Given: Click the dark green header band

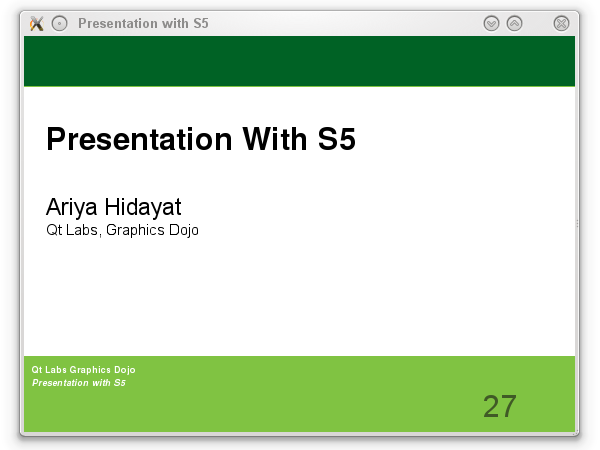Looking at the screenshot, I should coord(300,61).
